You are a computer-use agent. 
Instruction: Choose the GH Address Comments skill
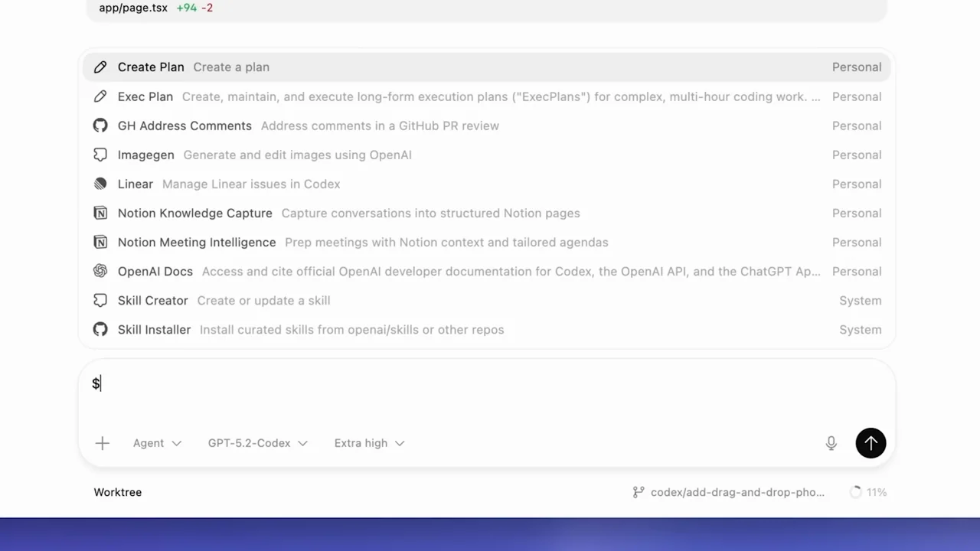click(487, 126)
